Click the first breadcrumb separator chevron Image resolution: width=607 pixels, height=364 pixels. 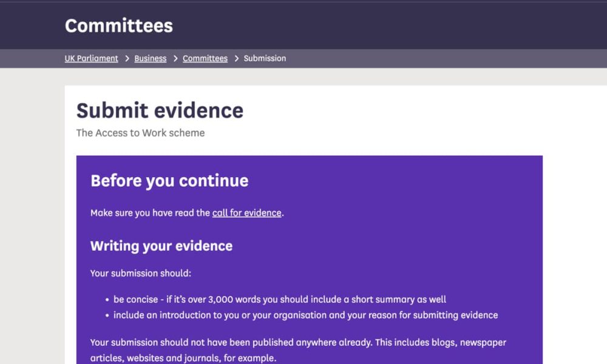(127, 58)
